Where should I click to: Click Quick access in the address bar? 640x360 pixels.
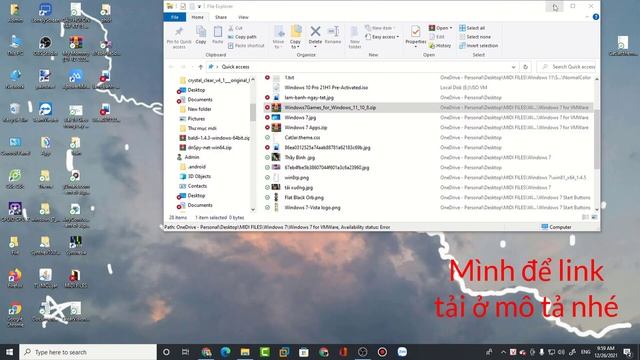pyautogui.click(x=236, y=67)
